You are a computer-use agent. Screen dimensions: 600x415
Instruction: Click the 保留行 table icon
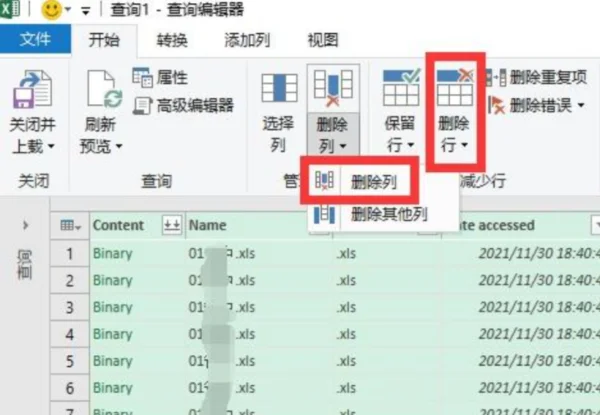(401, 87)
